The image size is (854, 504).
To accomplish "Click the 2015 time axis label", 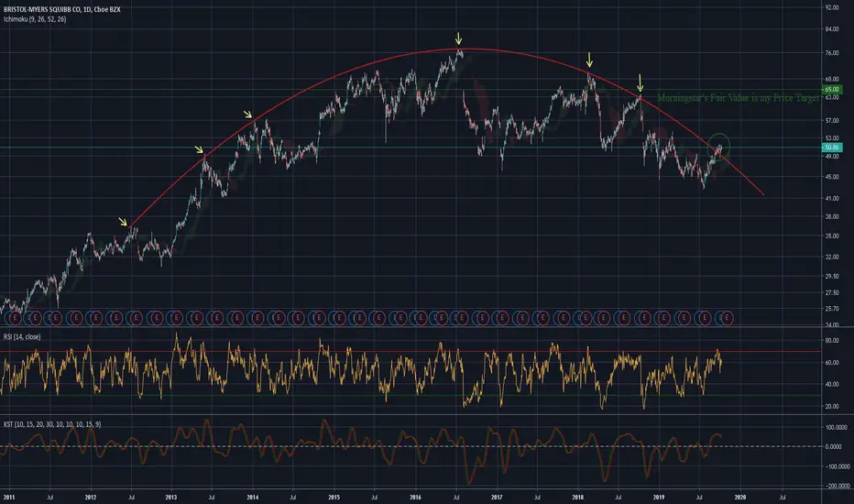I will 334,497.
